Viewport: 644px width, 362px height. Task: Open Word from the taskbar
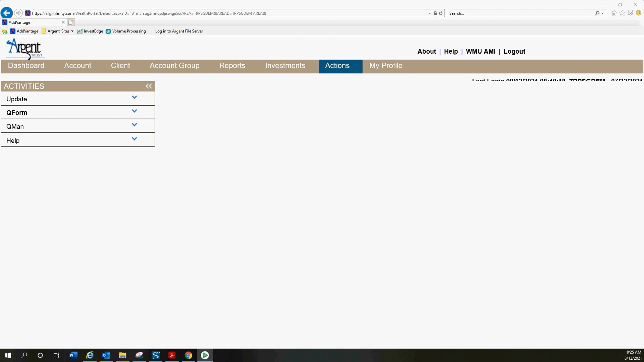coord(73,355)
